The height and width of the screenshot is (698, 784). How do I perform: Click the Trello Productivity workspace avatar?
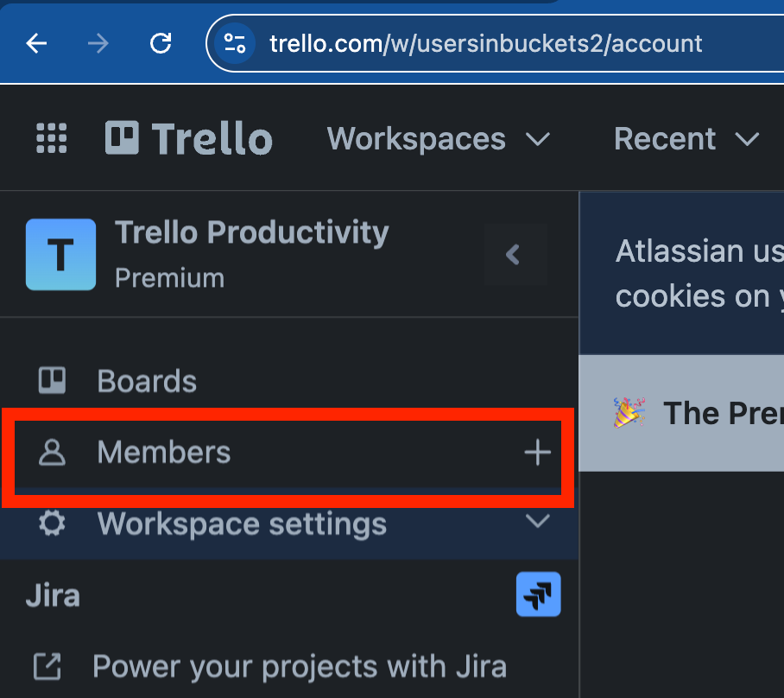pos(61,254)
